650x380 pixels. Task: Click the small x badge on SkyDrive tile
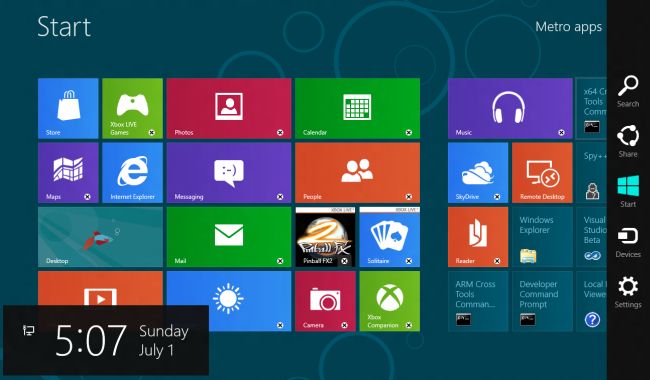coord(497,197)
